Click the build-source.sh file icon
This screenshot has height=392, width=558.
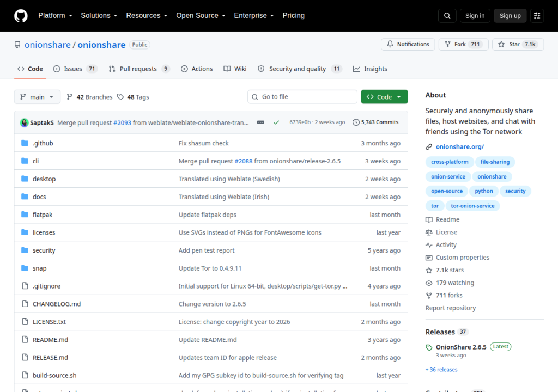pyautogui.click(x=25, y=375)
